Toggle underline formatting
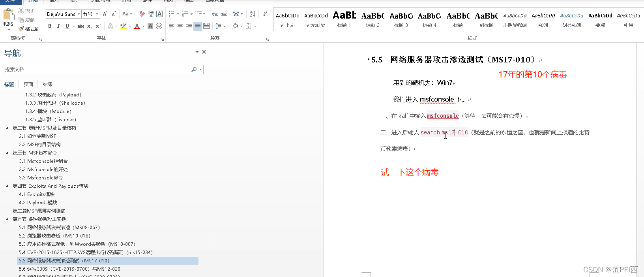 [x=67, y=26]
